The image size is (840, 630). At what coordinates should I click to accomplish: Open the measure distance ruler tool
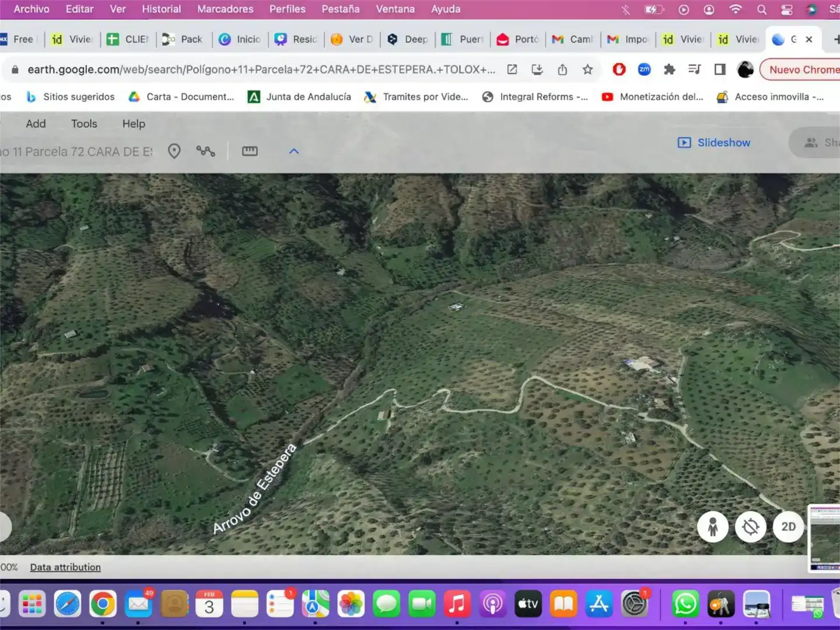coord(250,151)
